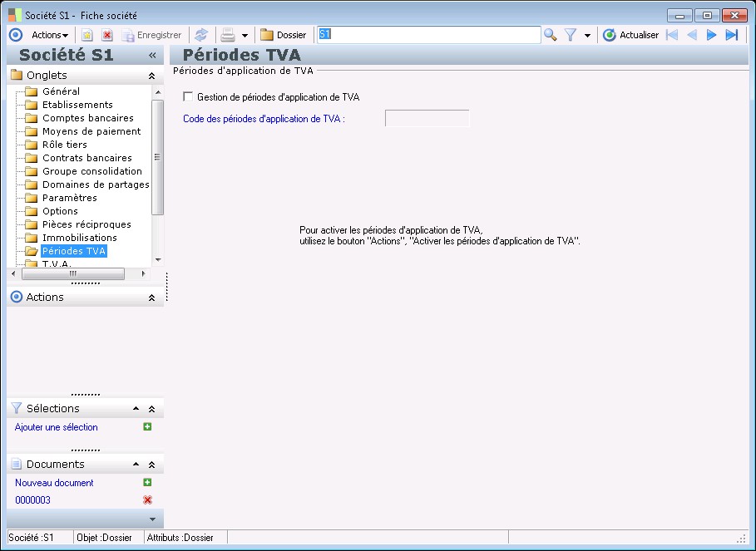Open the printer dropdown arrow
Image resolution: width=756 pixels, height=551 pixels.
(x=245, y=36)
